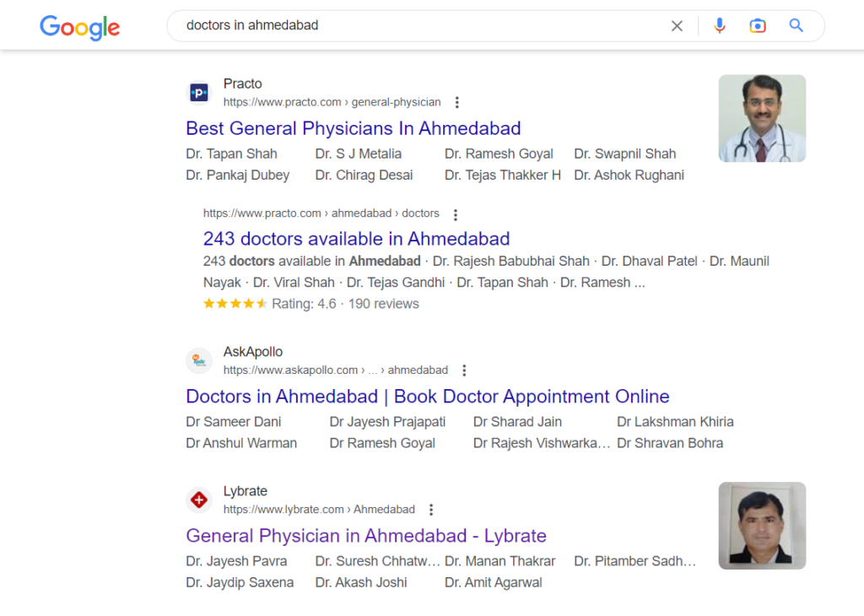Click Dr. Ashok Rughani sitelink

click(629, 176)
